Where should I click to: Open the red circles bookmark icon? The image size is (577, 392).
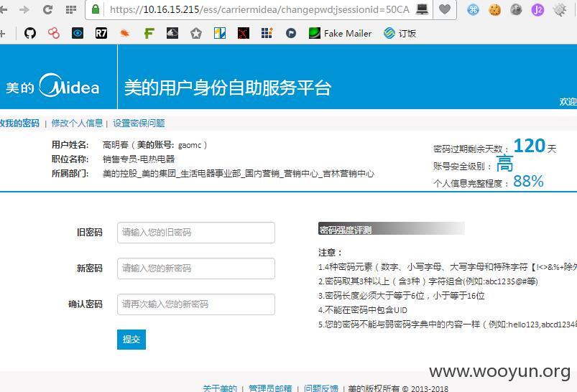(x=54, y=34)
